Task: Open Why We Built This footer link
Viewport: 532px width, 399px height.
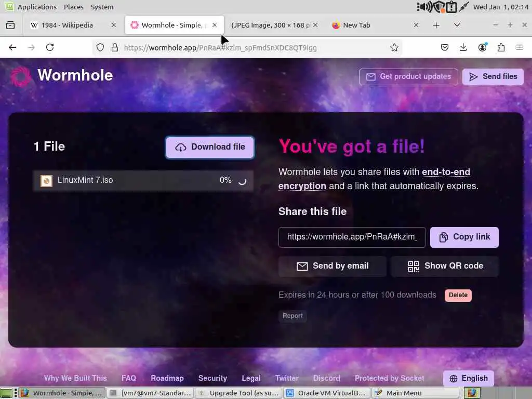Action: click(x=75, y=378)
